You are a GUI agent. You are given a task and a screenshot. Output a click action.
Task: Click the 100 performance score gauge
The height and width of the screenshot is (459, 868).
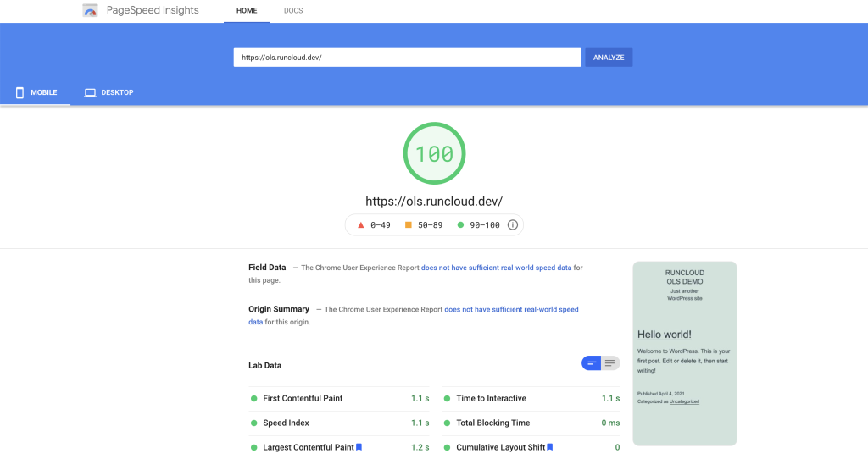434,153
